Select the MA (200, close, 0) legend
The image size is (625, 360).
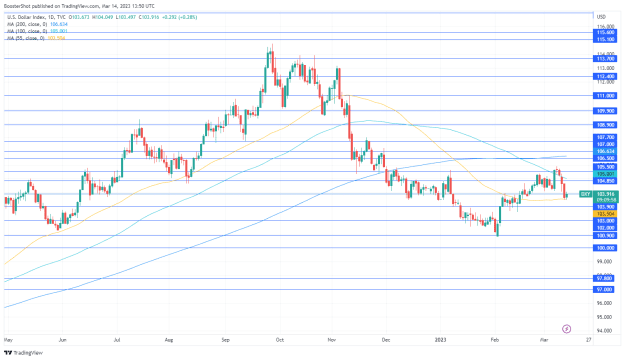click(27, 24)
